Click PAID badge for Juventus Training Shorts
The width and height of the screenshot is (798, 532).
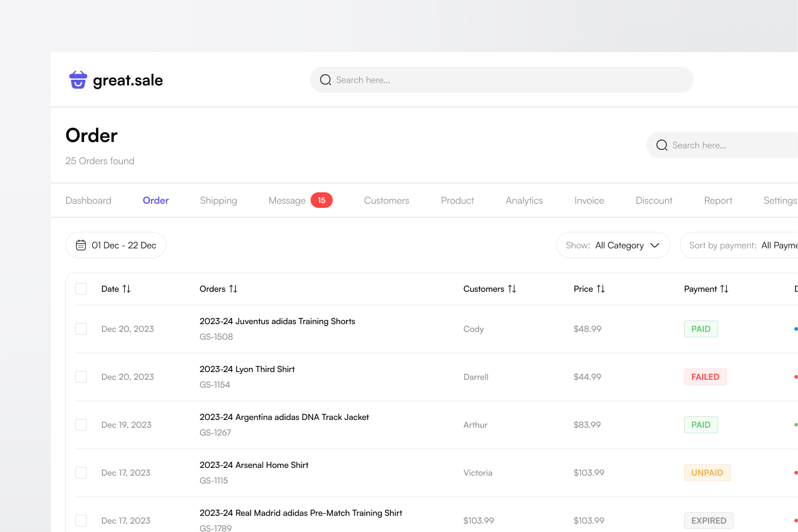pyautogui.click(x=701, y=329)
